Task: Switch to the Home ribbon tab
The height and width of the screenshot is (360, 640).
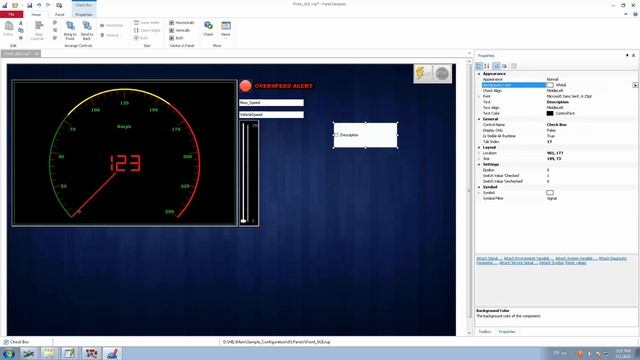Action: click(x=36, y=14)
